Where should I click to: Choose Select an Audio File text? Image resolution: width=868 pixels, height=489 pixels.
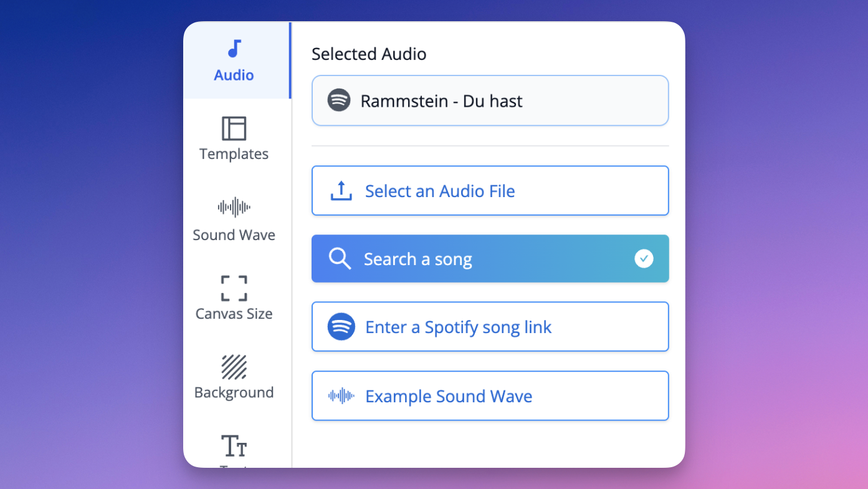click(440, 191)
